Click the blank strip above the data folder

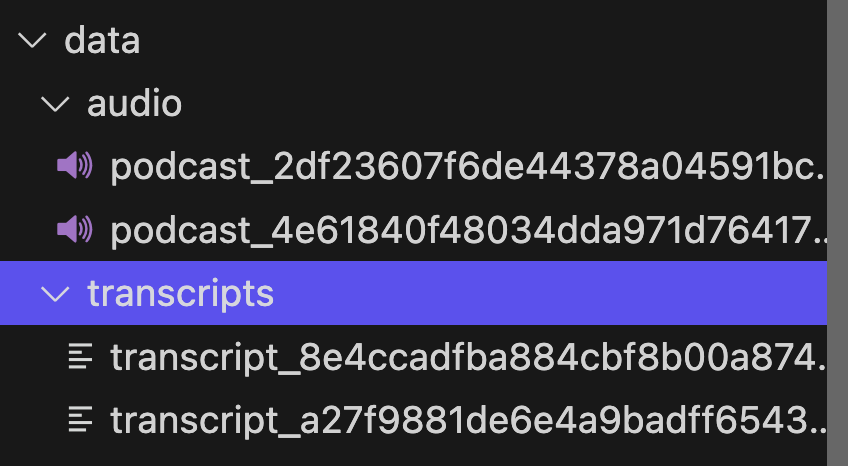click(413, 4)
